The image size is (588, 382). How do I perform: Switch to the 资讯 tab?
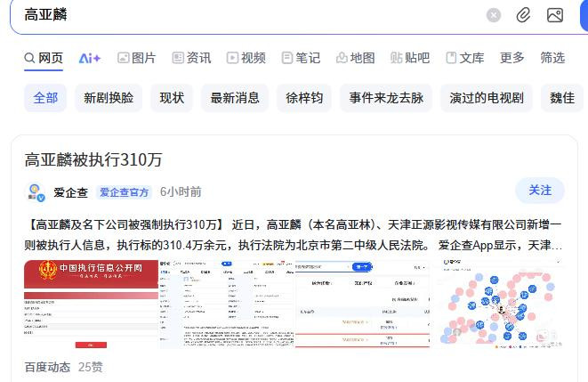pyautogui.click(x=191, y=58)
